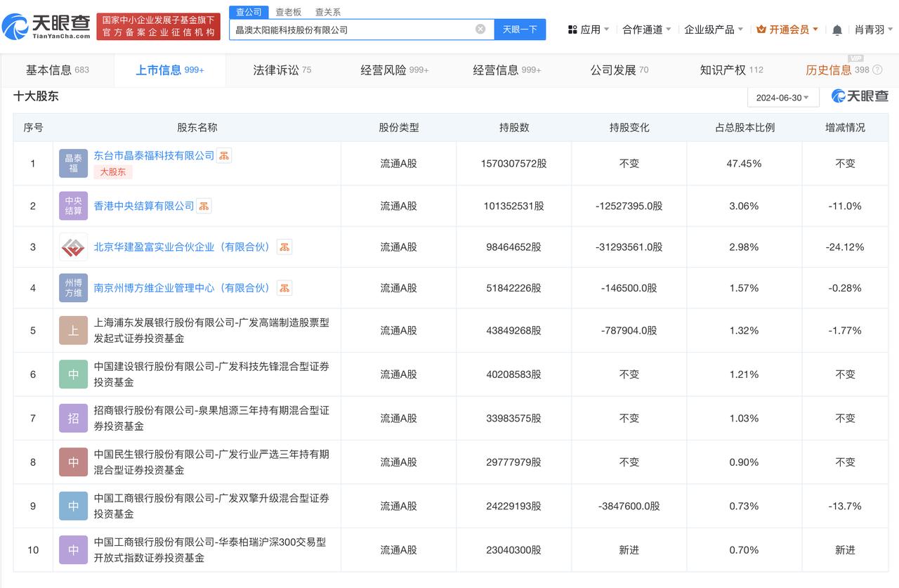Click the -24.12% change cell
The image size is (899, 588).
[846, 247]
